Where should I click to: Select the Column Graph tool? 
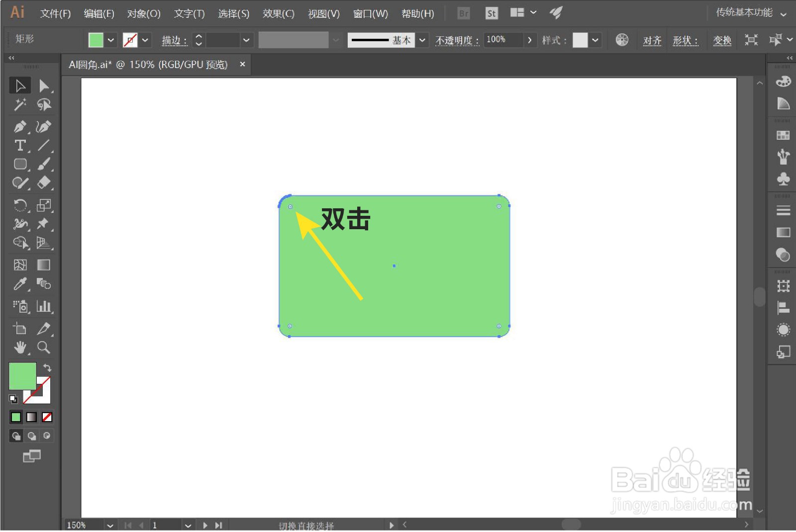(x=44, y=306)
